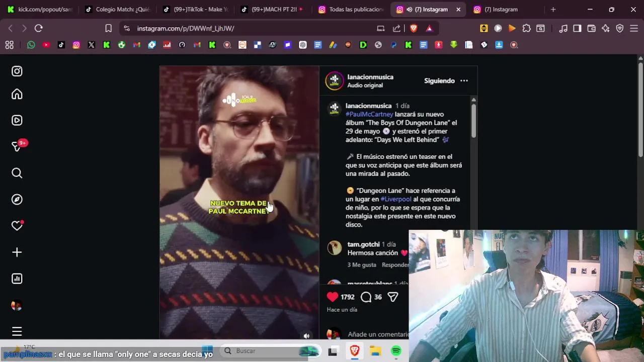
Task: Open Brave VPN shield icon
Action: (620, 29)
